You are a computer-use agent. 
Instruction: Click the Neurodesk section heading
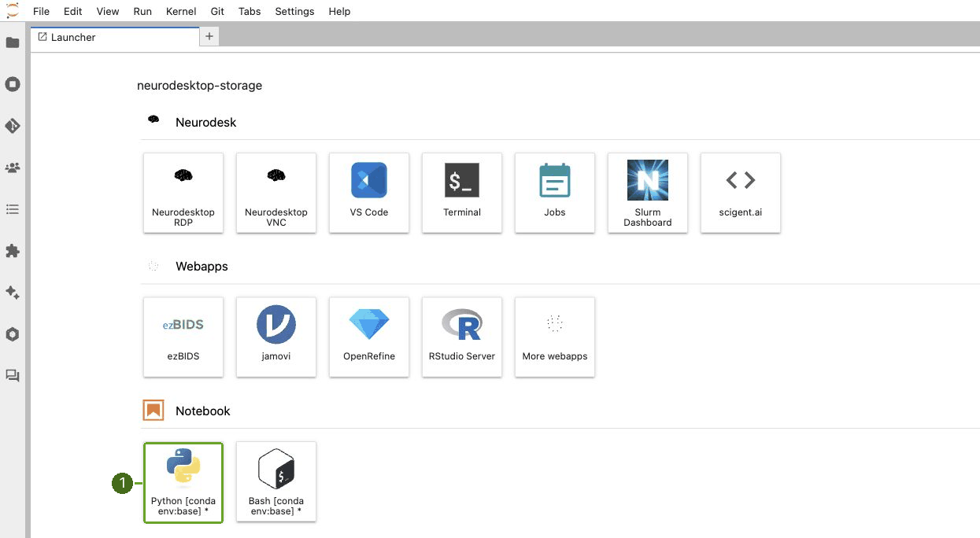tap(206, 122)
